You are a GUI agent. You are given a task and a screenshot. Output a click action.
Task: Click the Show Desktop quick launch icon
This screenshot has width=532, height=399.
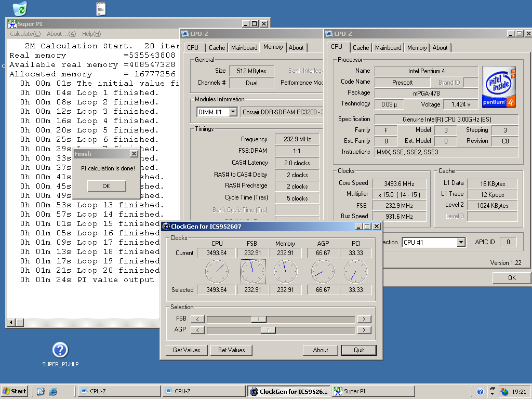click(41, 392)
